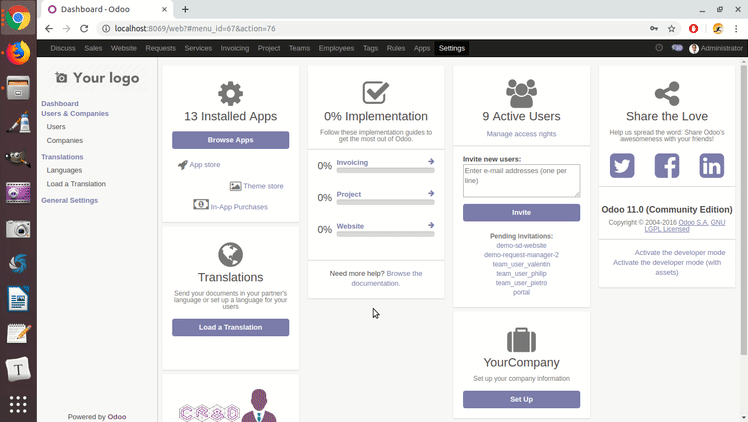Click the Invite button

coord(521,212)
